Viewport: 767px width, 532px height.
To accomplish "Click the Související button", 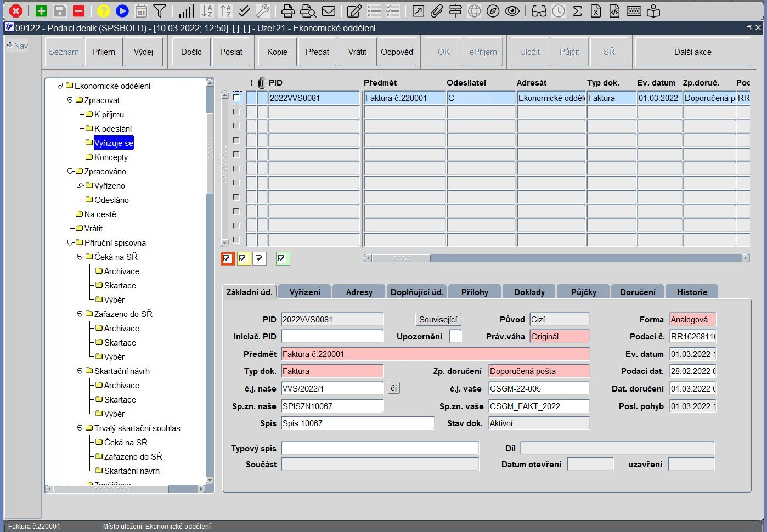I will (438, 319).
